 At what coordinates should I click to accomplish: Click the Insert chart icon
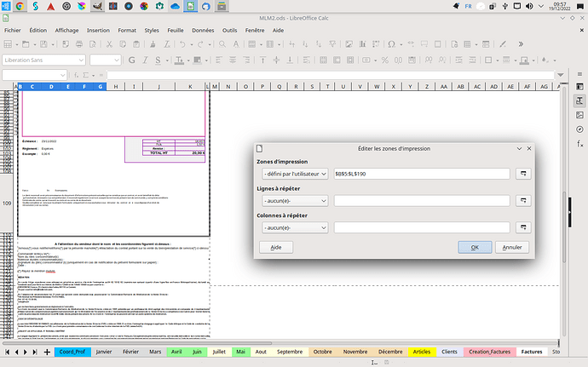(x=363, y=44)
